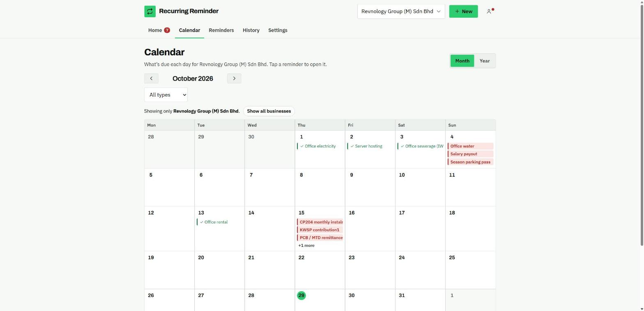Click the Mon column header
This screenshot has width=644, height=311.
tap(169, 125)
